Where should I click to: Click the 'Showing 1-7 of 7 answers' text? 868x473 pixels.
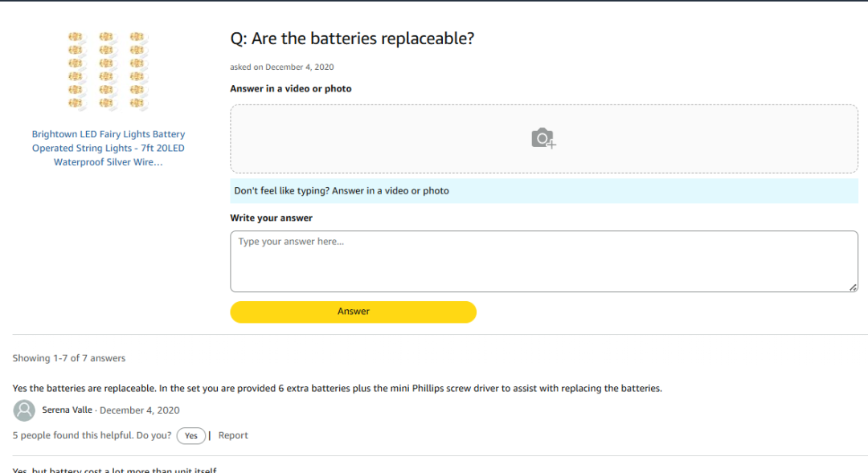69,358
